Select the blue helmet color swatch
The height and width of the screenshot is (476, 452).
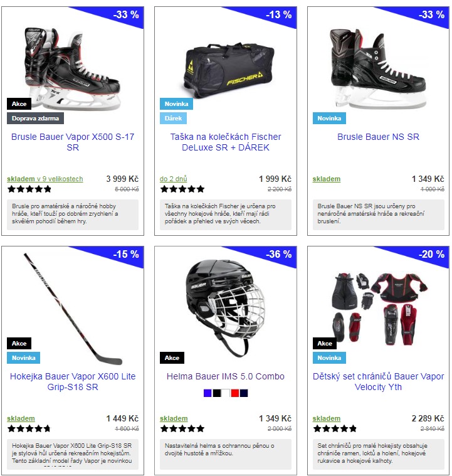click(x=208, y=393)
